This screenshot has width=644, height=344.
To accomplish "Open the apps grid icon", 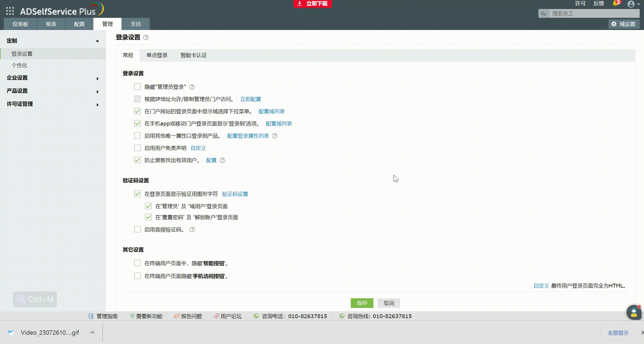I will tap(10, 11).
